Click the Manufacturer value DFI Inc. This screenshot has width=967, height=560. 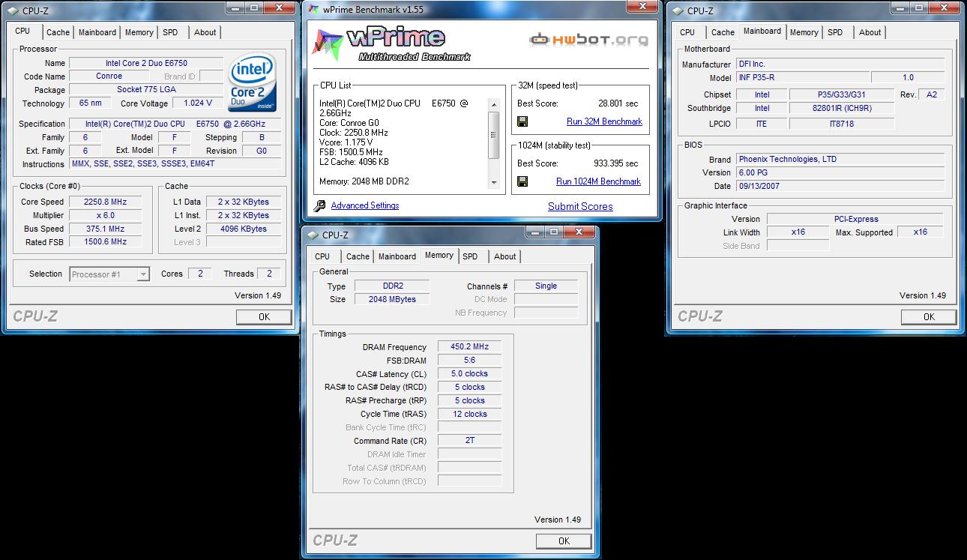(840, 64)
